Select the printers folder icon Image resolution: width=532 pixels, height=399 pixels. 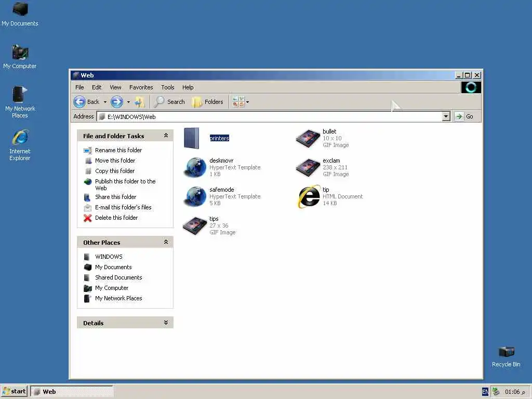pos(192,138)
